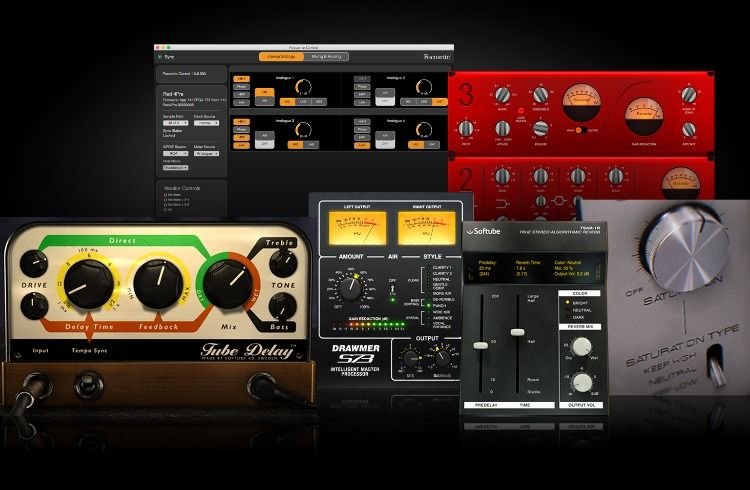The height and width of the screenshot is (490, 750).
Task: Click the Threshold knob on Red 3 compressor
Action: [540, 95]
